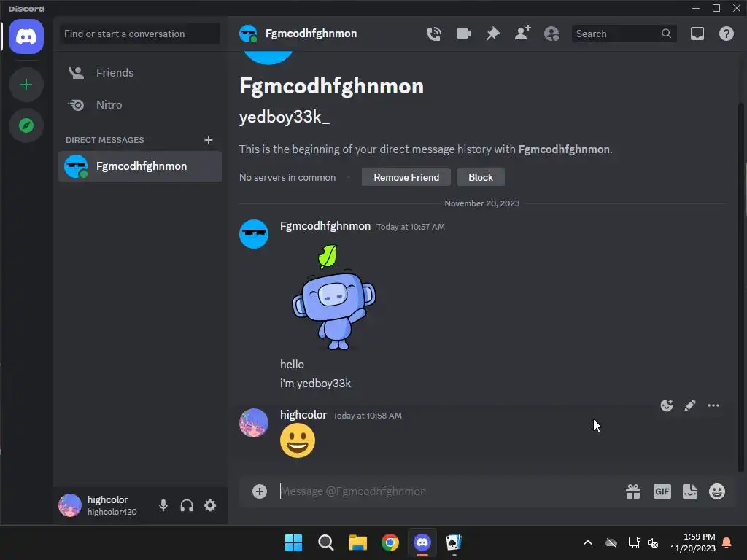Click Fgmcodhfghnmon name in chat header

pos(311,34)
